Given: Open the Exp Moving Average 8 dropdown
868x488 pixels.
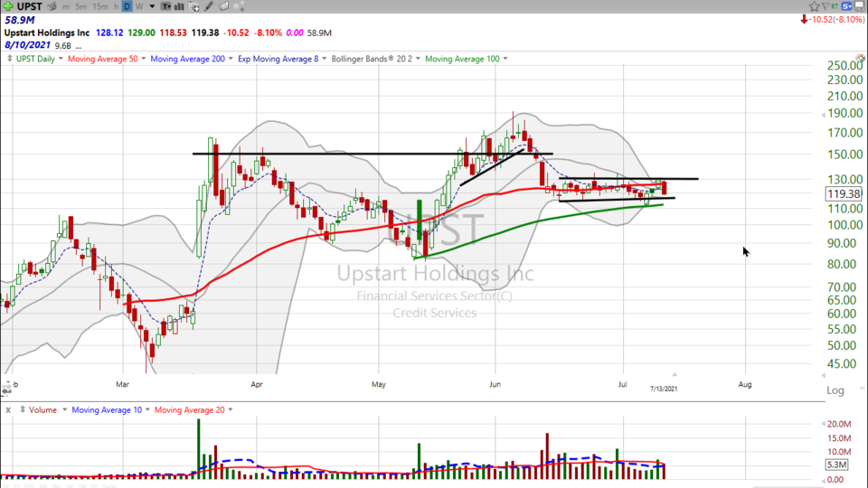Looking at the screenshot, I should tap(325, 59).
